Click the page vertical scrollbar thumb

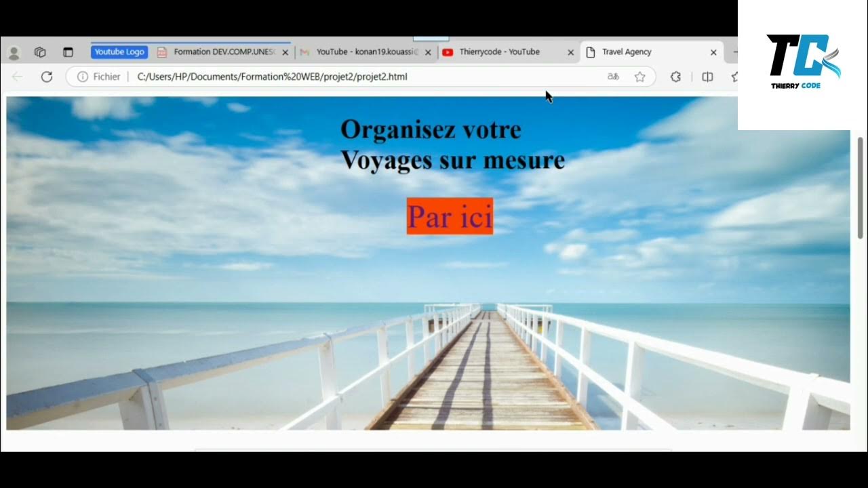pos(861,188)
